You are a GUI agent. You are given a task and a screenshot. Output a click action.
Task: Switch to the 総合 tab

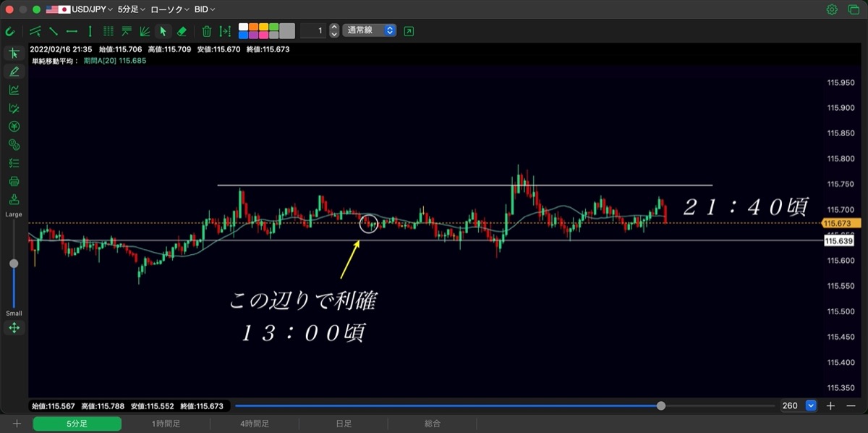pyautogui.click(x=433, y=424)
